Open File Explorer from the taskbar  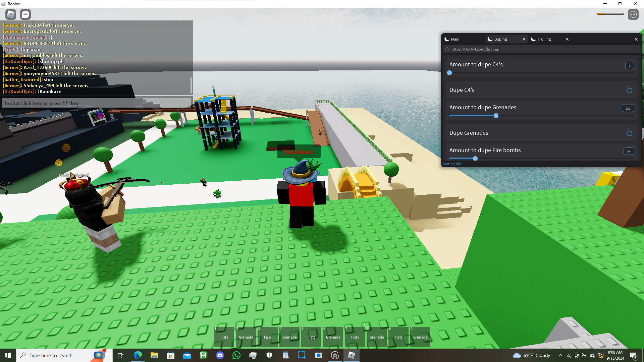point(154,355)
